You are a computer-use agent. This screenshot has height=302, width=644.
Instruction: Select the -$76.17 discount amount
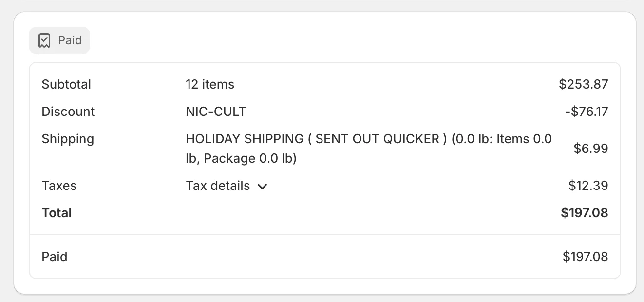587,112
